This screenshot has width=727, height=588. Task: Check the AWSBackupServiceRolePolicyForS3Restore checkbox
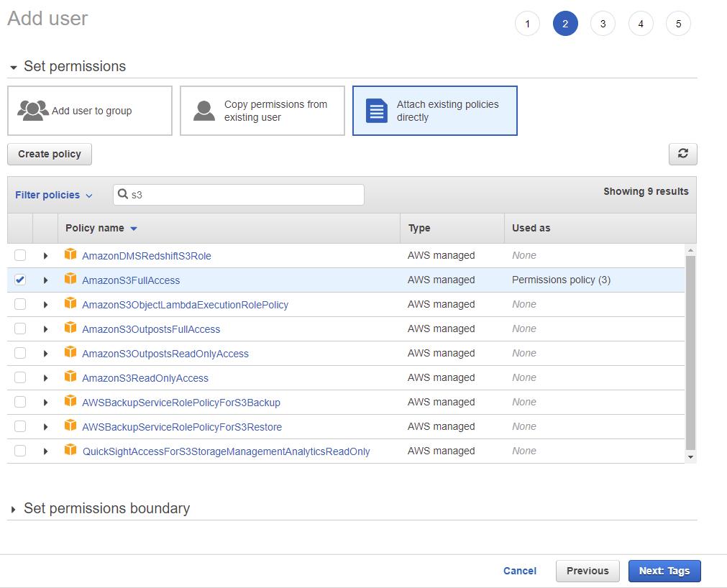[20, 427]
